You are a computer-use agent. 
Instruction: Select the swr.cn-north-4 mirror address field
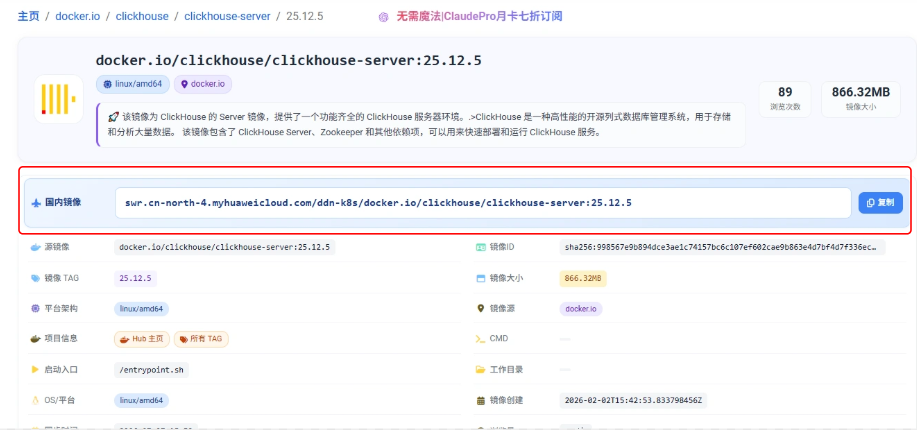483,203
